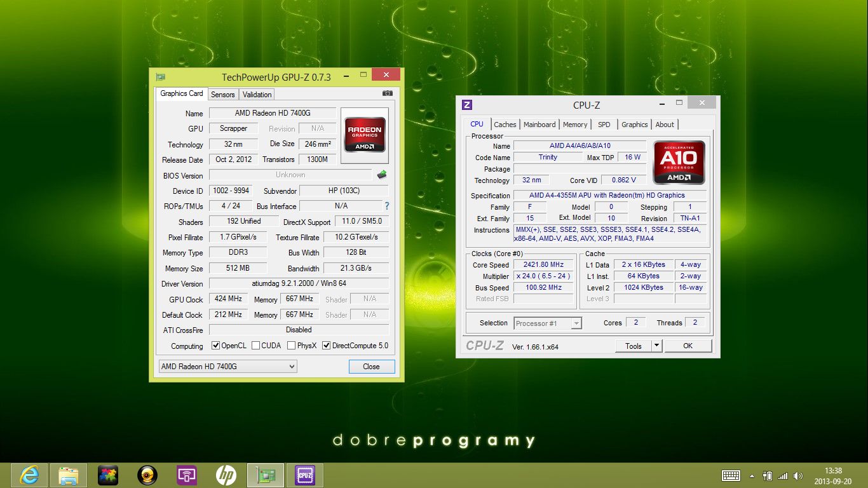The width and height of the screenshot is (868, 488).
Task: Click the Close button in GPU-Z
Action: pos(372,367)
